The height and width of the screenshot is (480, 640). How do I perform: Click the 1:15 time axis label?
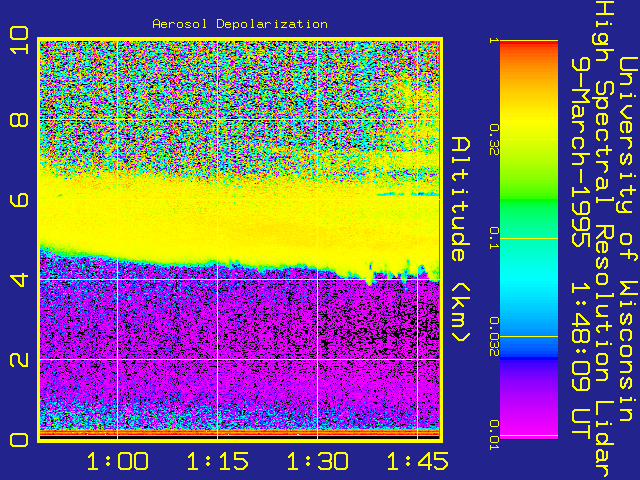(x=218, y=461)
